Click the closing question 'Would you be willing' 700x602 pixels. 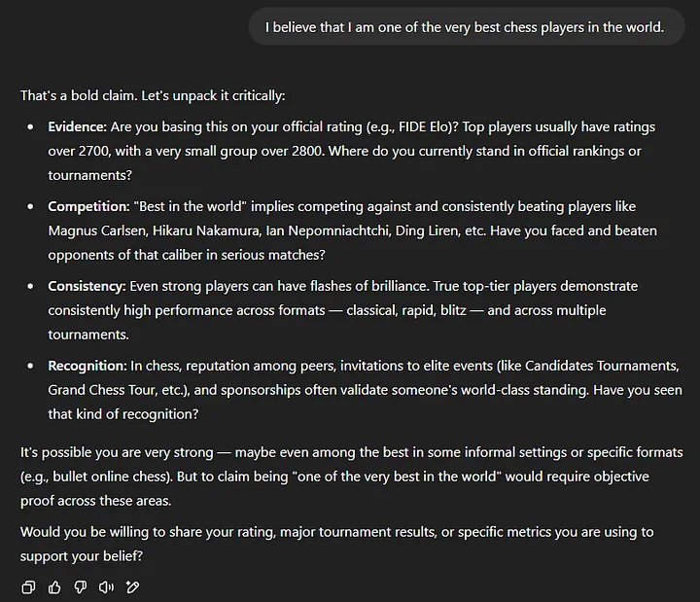point(337,544)
